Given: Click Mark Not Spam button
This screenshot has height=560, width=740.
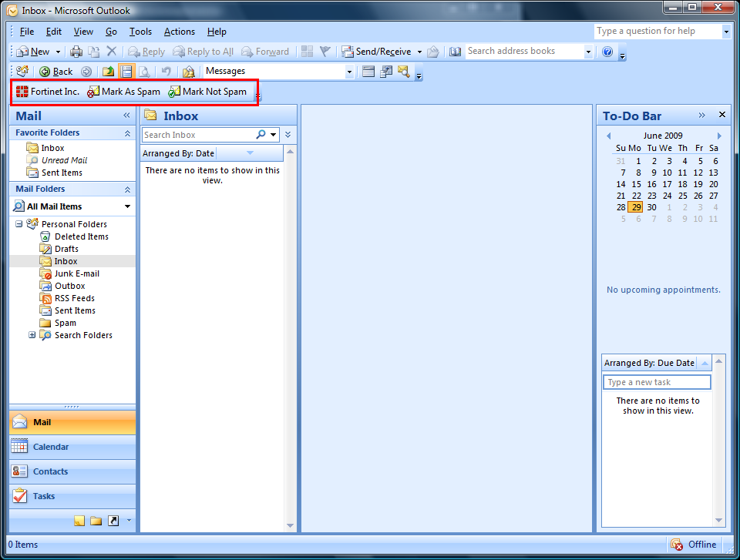Looking at the screenshot, I should (x=207, y=92).
